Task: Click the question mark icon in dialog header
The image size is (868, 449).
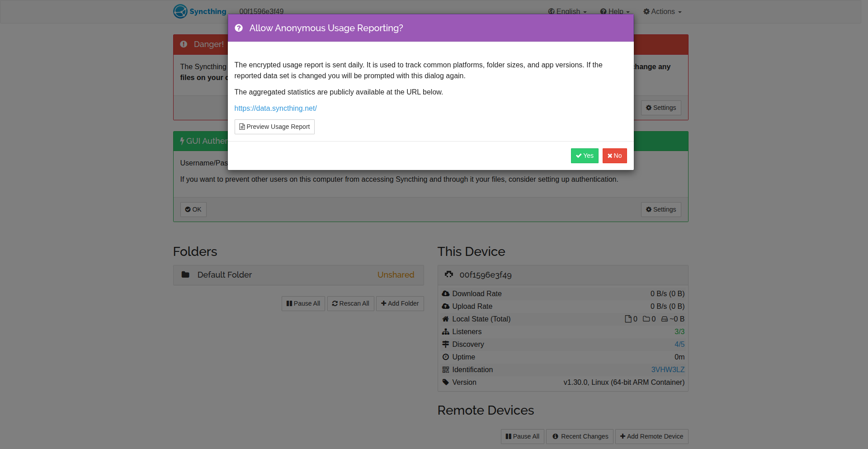Action: click(x=239, y=28)
